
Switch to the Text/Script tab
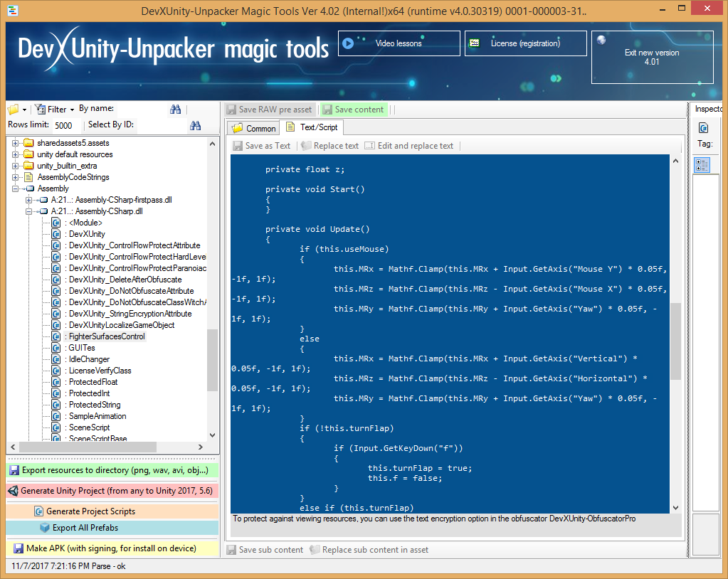tap(312, 127)
